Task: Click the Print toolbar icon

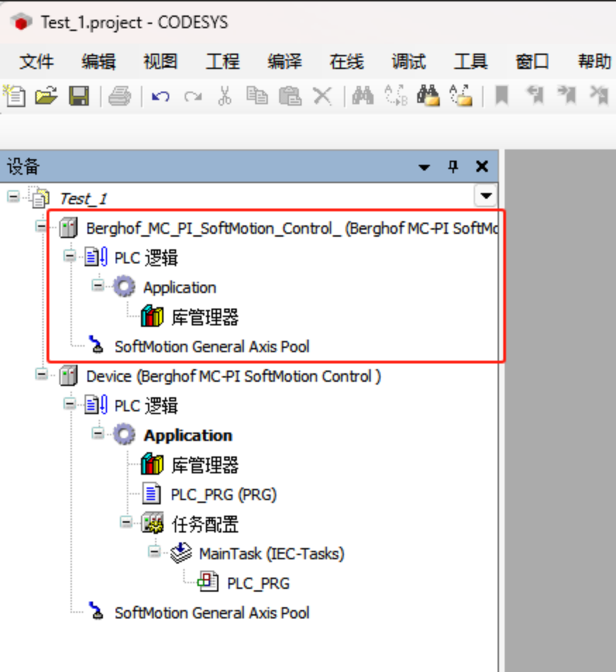Action: point(120,96)
